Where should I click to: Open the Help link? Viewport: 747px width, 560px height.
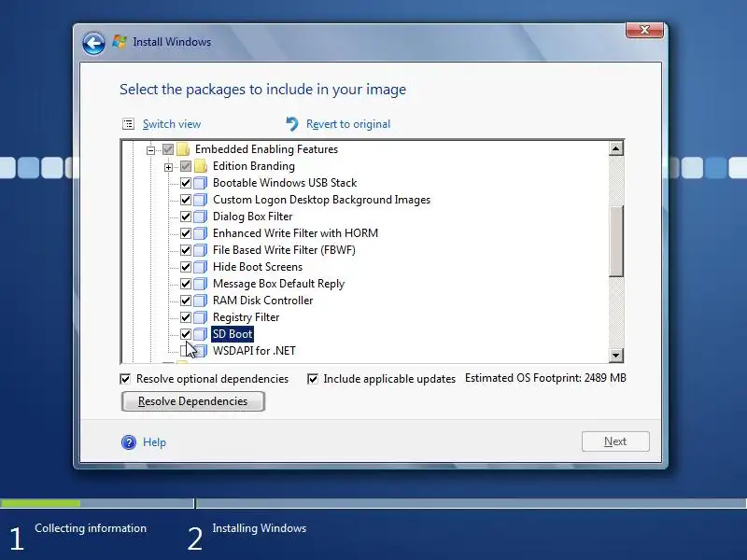click(x=154, y=442)
